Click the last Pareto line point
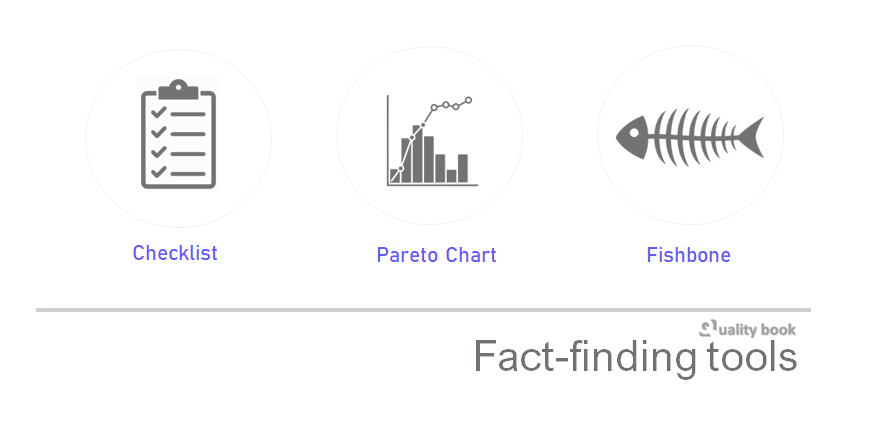The width and height of the screenshot is (890, 434). tap(468, 100)
